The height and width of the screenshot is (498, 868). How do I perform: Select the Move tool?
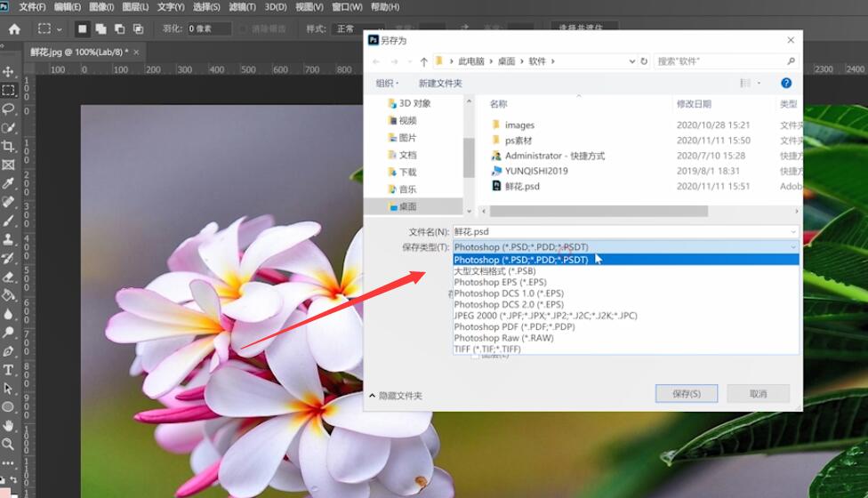(x=8, y=71)
